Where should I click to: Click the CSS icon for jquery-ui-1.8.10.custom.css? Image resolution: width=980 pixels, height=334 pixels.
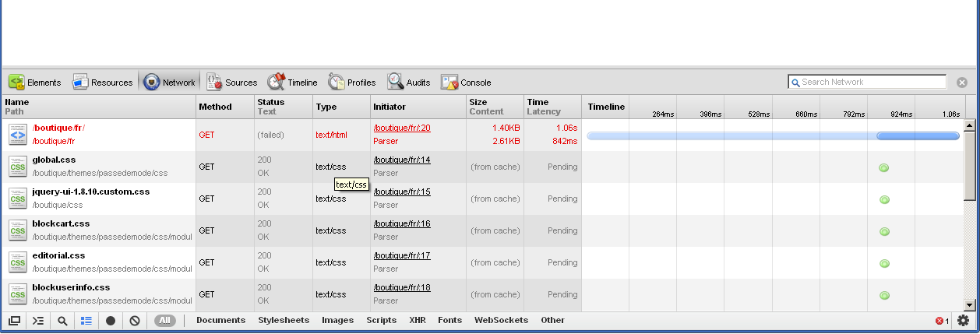[x=17, y=199]
